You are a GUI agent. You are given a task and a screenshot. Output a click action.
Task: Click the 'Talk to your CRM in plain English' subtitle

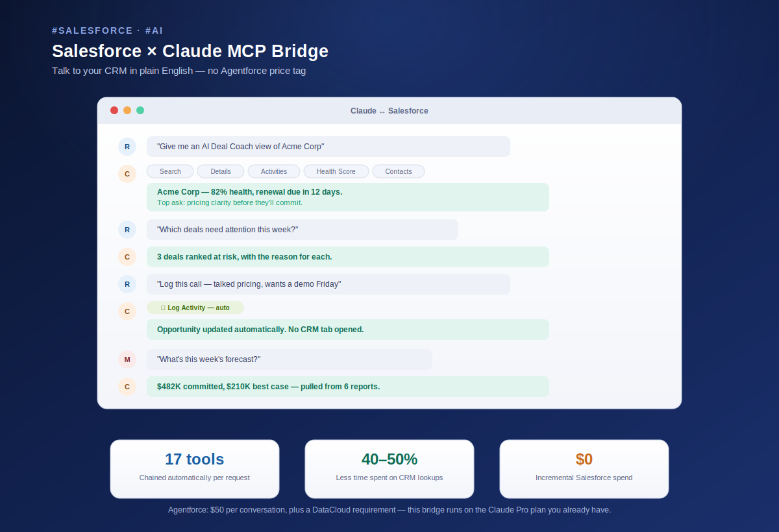click(179, 71)
